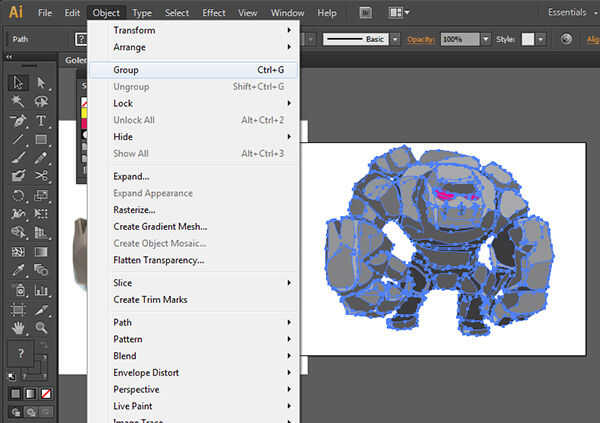Set paint mode to None

46,394
